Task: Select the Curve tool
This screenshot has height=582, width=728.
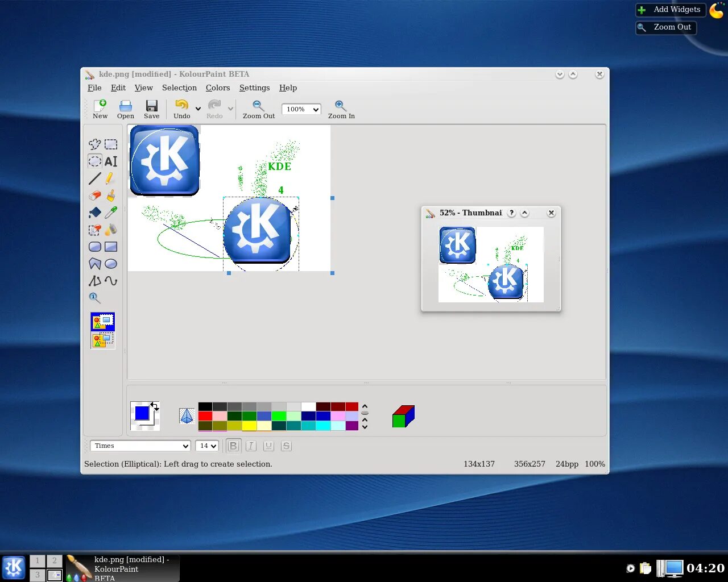Action: click(111, 281)
